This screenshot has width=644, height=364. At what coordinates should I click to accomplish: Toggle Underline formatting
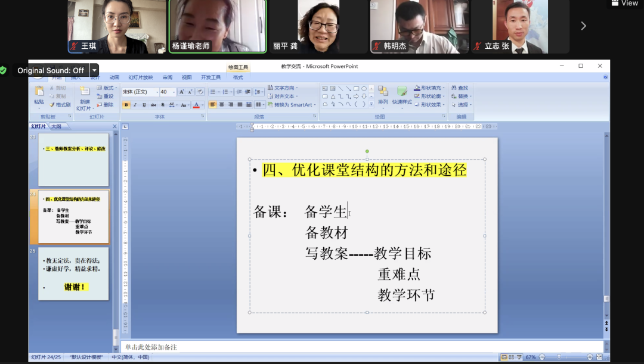pos(144,105)
